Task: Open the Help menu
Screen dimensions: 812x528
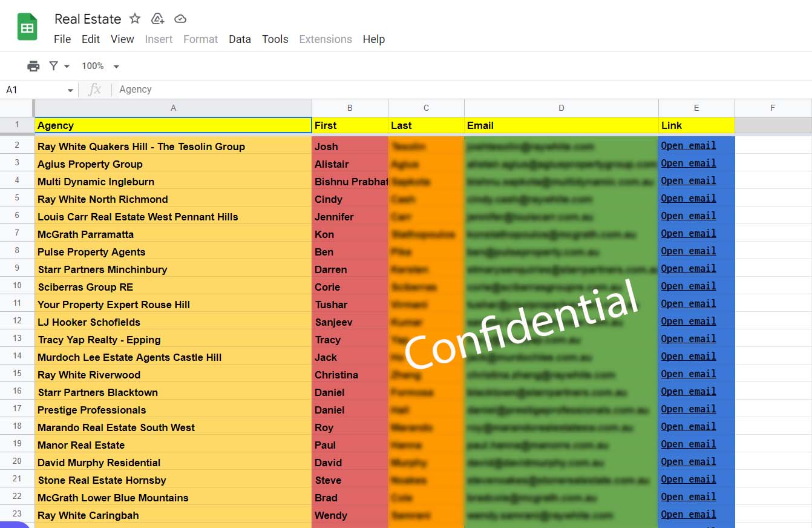Action: point(374,39)
